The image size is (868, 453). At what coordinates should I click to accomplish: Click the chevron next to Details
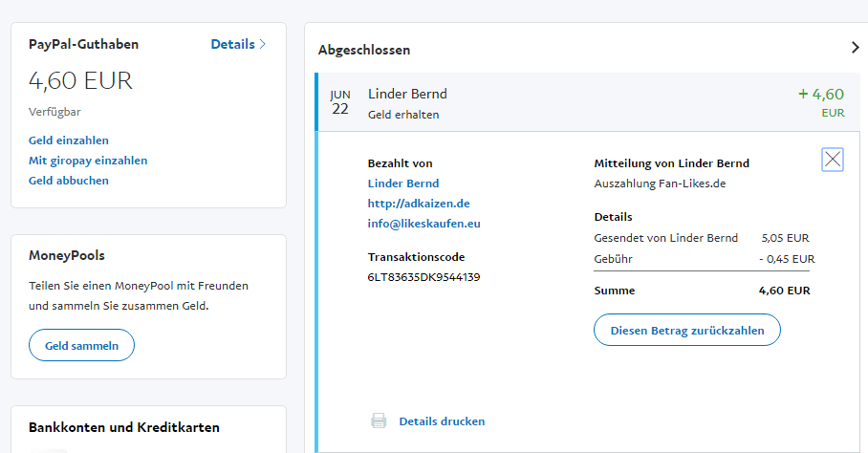(263, 44)
